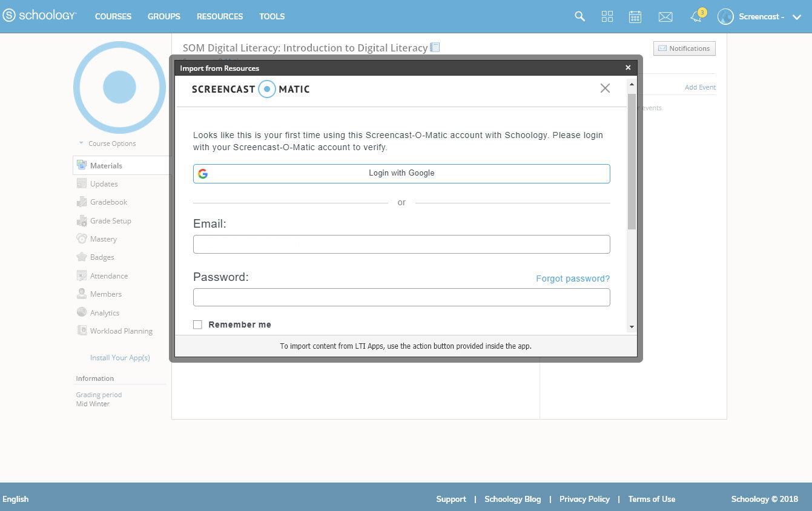Click the Badges star icon
This screenshot has height=511, width=812.
(x=82, y=257)
